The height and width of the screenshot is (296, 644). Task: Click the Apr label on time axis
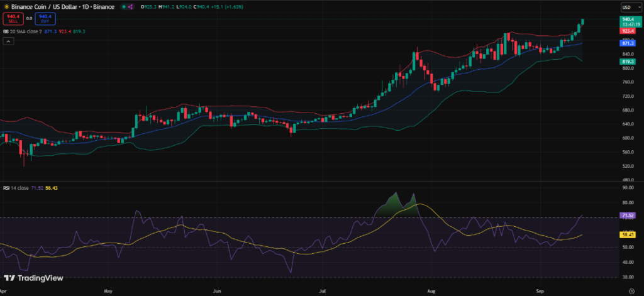[4, 291]
